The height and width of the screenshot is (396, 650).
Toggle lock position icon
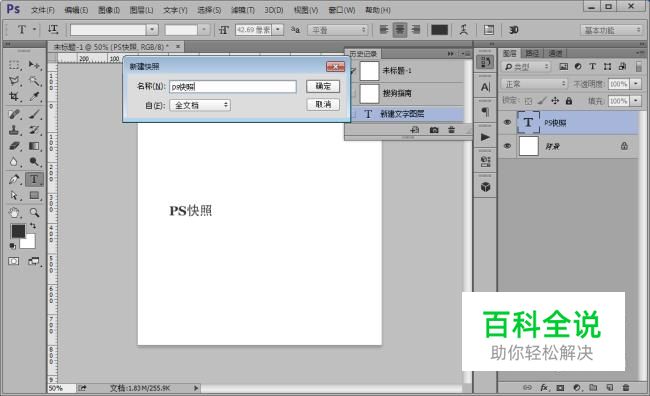click(x=555, y=101)
